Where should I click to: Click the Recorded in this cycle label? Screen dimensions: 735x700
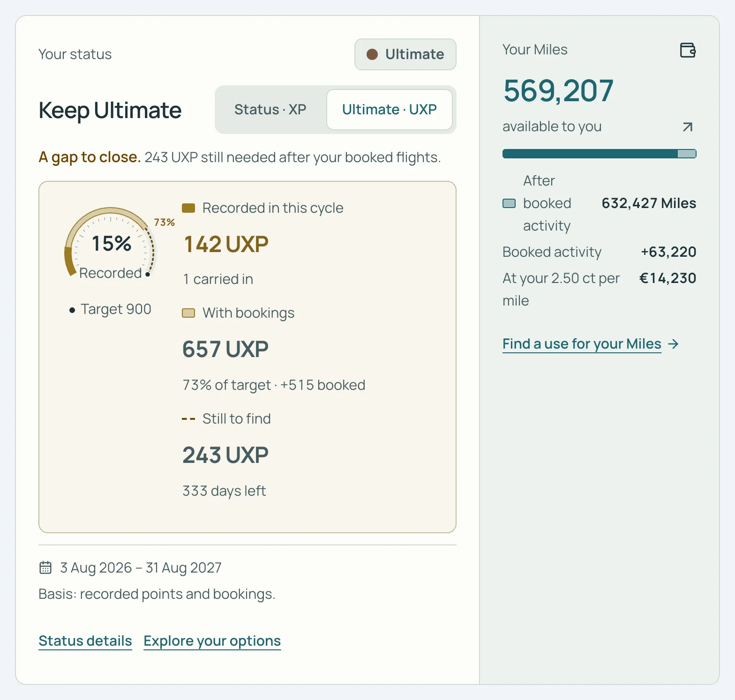coord(273,208)
